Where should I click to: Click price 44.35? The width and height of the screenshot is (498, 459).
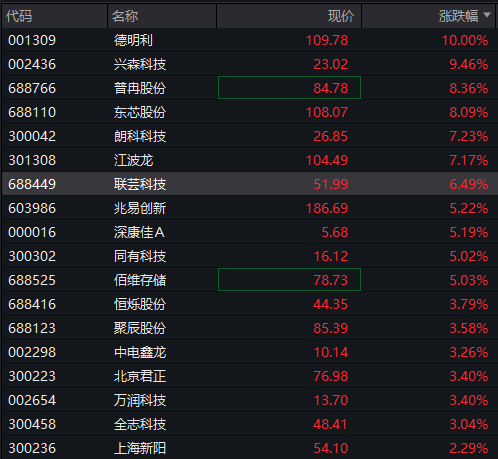click(x=331, y=304)
